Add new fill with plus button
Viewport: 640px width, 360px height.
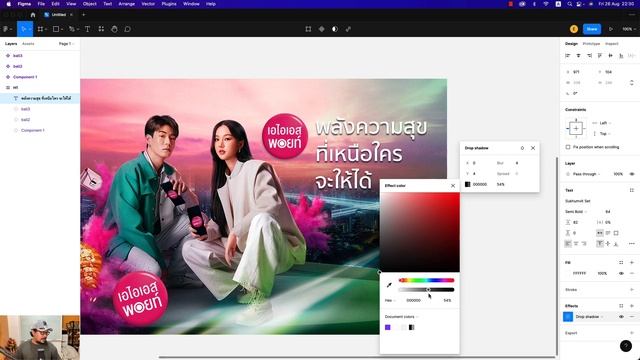click(x=632, y=262)
